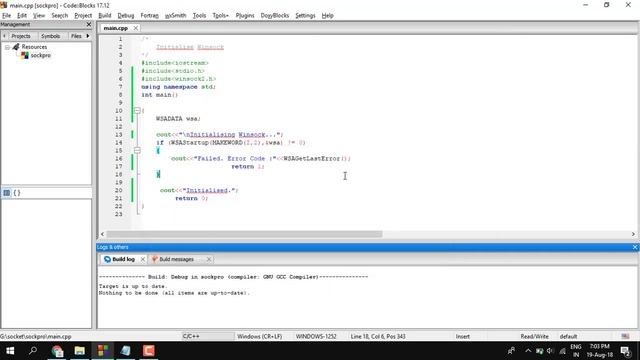The width and height of the screenshot is (640, 360).
Task: Click the volume tray icon
Action: pos(551,351)
